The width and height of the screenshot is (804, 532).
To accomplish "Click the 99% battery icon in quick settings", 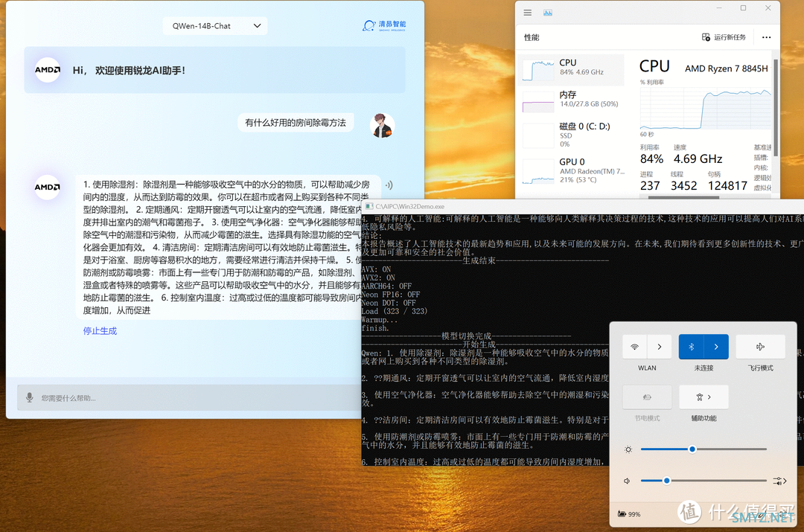I will pos(629,514).
